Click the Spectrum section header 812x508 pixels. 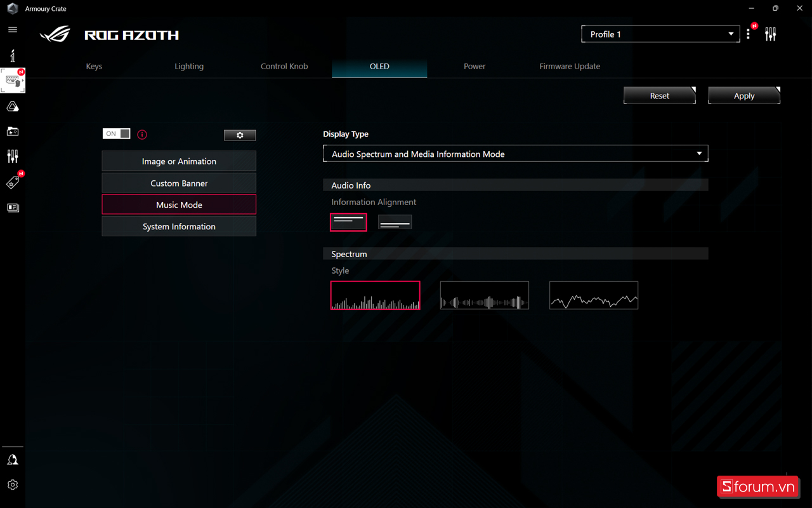pyautogui.click(x=515, y=254)
